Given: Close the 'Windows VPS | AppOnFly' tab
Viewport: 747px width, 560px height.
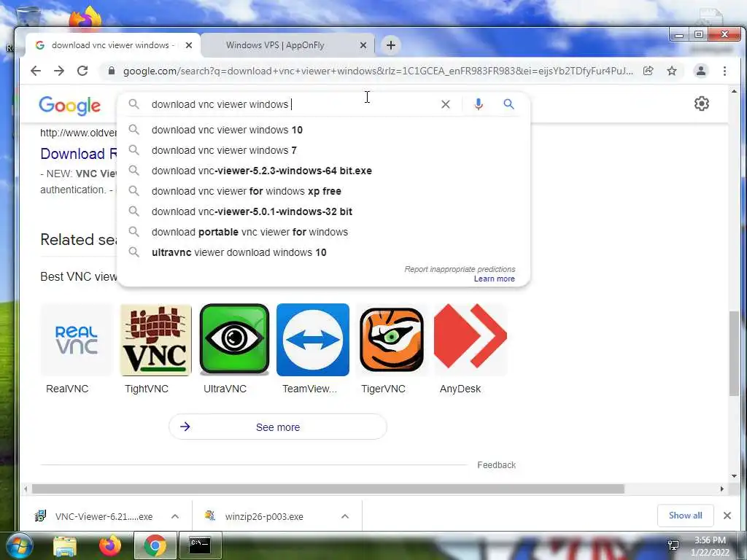Looking at the screenshot, I should [x=363, y=45].
